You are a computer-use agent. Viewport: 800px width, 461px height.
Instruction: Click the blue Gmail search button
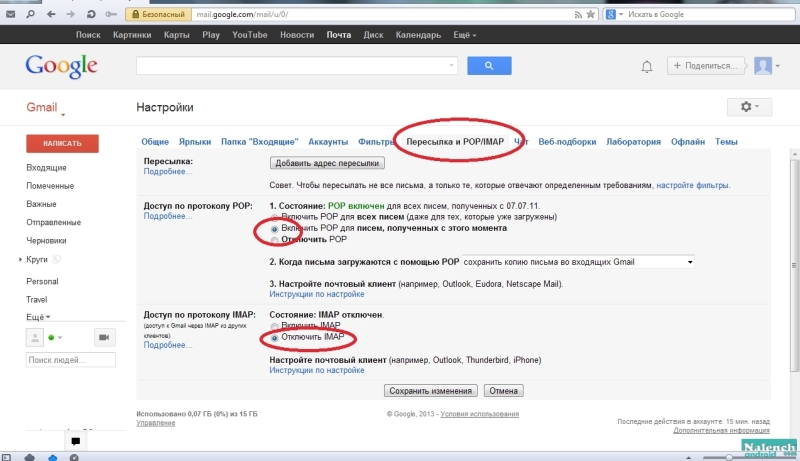pyautogui.click(x=489, y=66)
